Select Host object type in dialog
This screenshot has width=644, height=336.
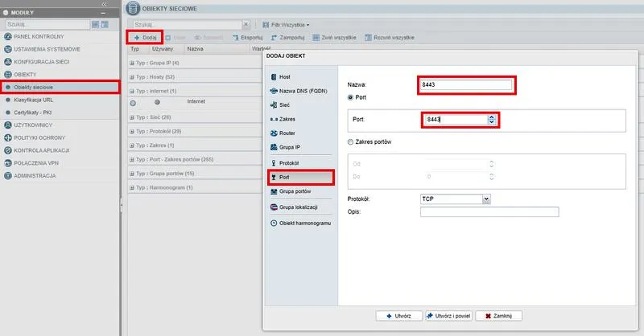285,76
